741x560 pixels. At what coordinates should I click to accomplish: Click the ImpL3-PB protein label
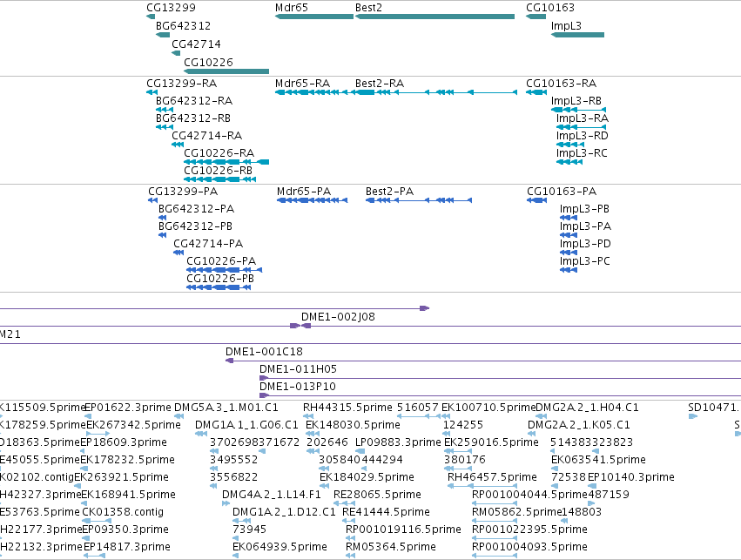pyautogui.click(x=584, y=209)
